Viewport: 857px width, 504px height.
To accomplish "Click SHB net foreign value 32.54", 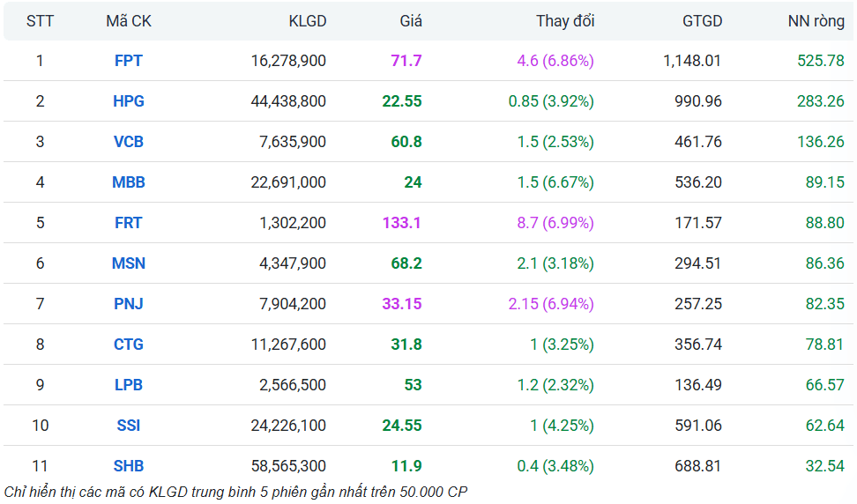I will [x=824, y=466].
